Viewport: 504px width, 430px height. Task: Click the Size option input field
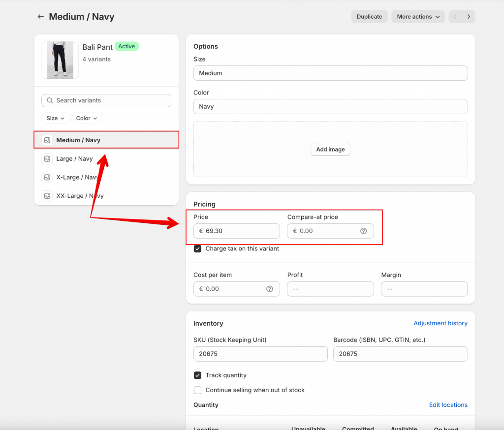click(330, 73)
